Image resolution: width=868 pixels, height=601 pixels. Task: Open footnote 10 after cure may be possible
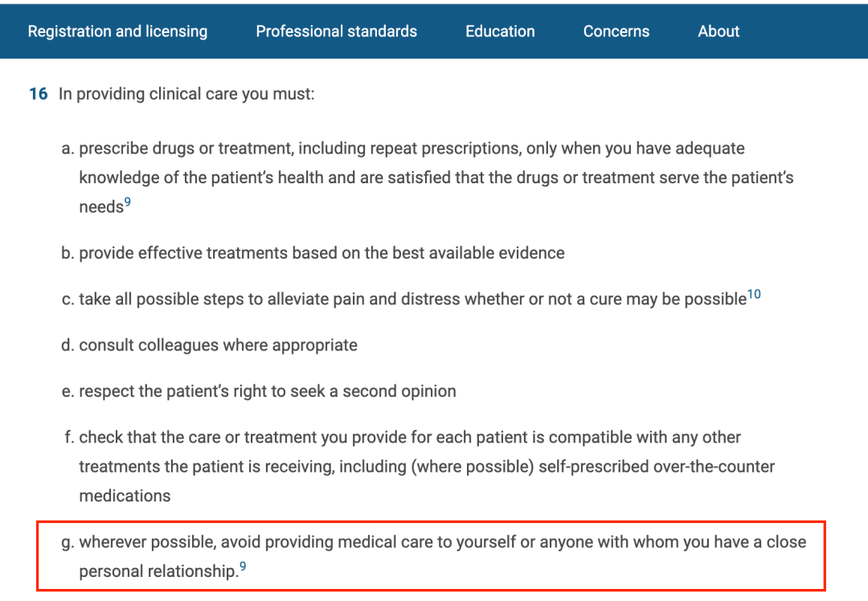[754, 294]
